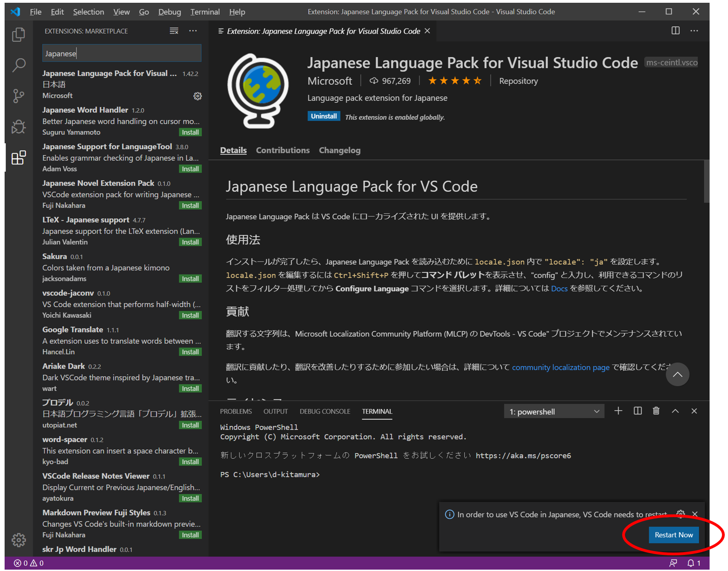The height and width of the screenshot is (571, 728).
Task: Install the vscode-jaconv extension
Action: 190,315
